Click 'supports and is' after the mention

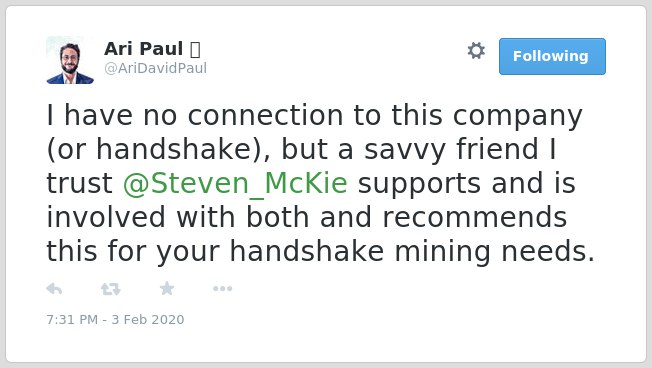tap(467, 183)
